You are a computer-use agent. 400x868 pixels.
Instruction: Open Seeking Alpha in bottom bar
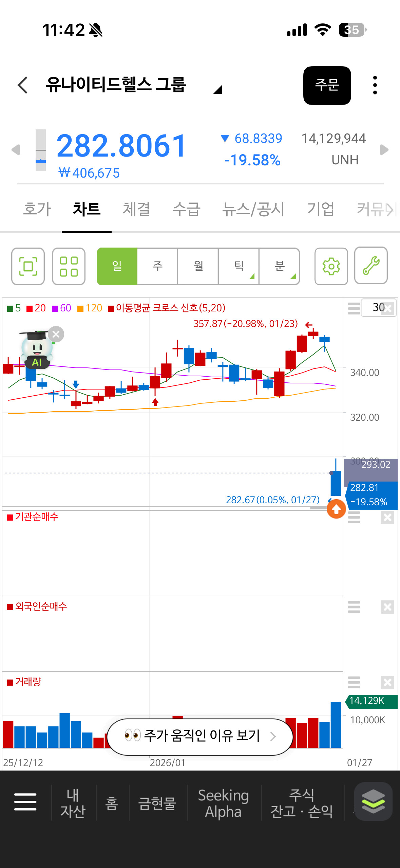pos(223,803)
